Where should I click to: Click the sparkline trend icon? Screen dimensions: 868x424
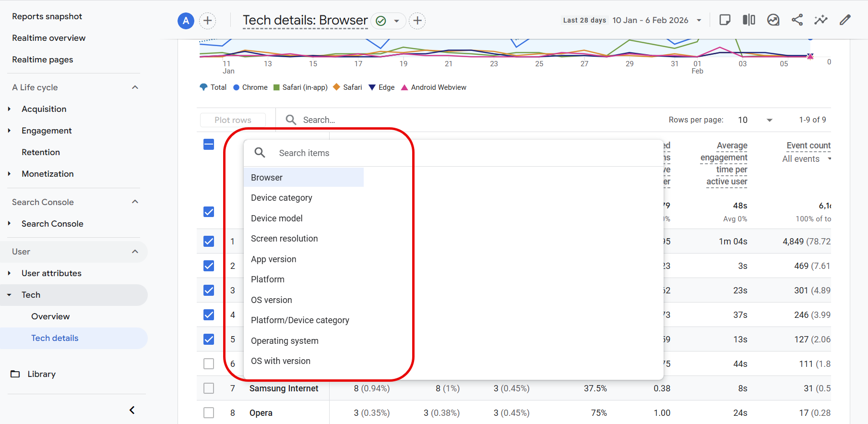[x=821, y=20]
